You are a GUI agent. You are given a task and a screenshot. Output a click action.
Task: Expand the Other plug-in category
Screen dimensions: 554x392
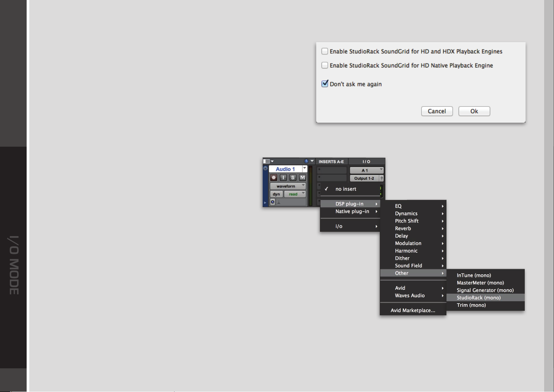pyautogui.click(x=413, y=273)
